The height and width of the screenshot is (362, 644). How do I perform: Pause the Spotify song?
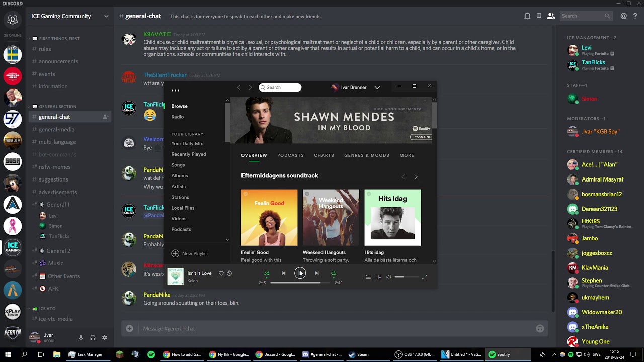pyautogui.click(x=300, y=273)
